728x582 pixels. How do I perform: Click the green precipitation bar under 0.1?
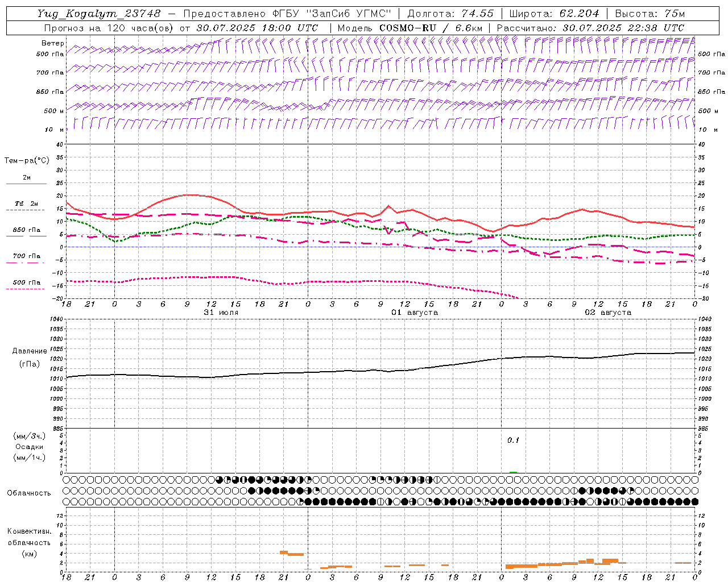[x=514, y=472]
